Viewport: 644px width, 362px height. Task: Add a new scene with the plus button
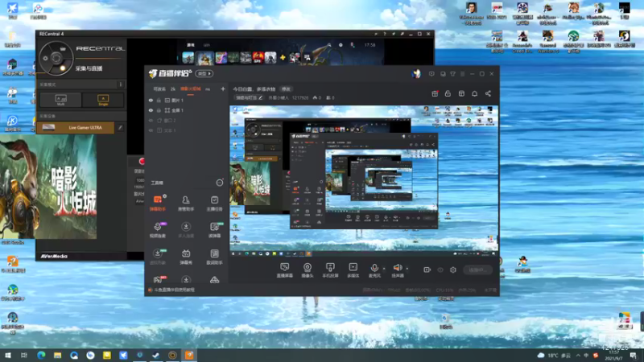pyautogui.click(x=223, y=88)
